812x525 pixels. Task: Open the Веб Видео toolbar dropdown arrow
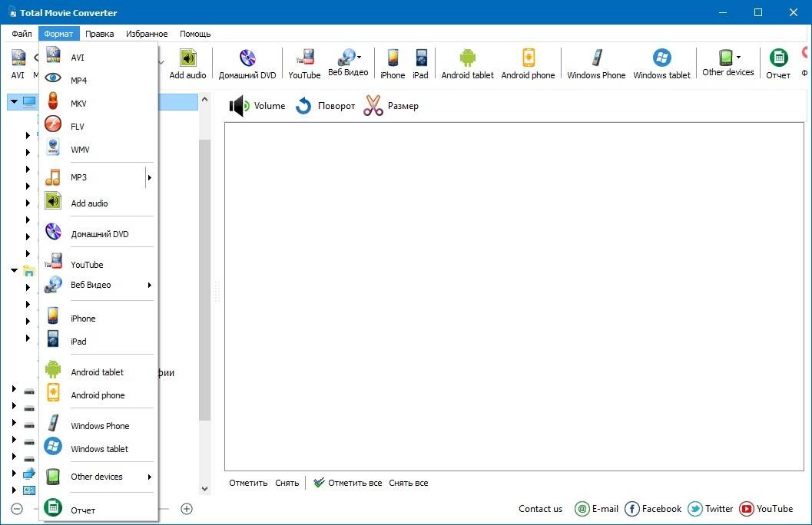click(360, 57)
